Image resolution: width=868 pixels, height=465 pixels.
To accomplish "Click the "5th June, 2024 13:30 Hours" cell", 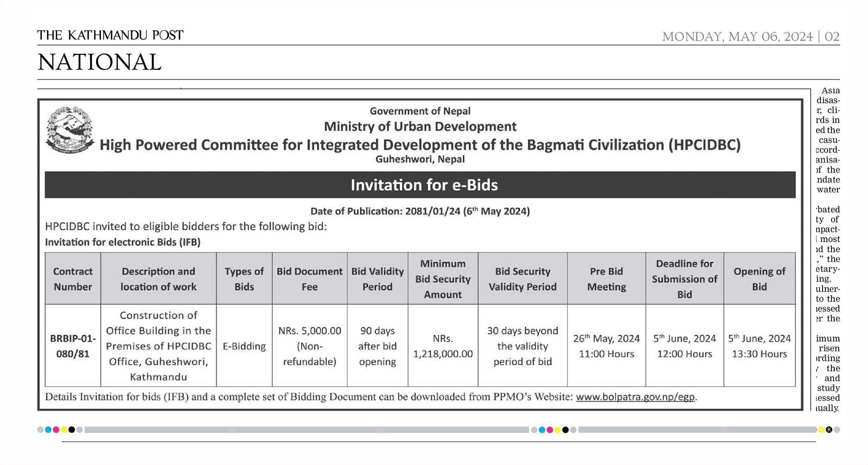I will 759,346.
